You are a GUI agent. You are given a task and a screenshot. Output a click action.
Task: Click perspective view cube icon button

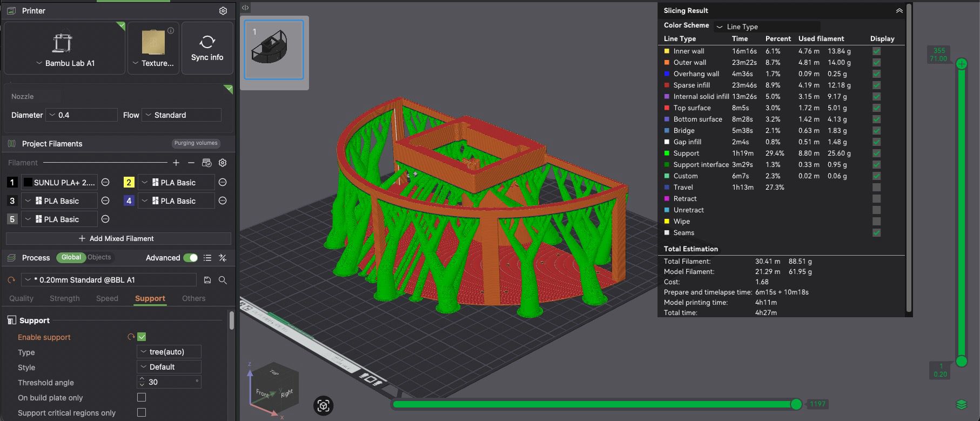click(323, 405)
